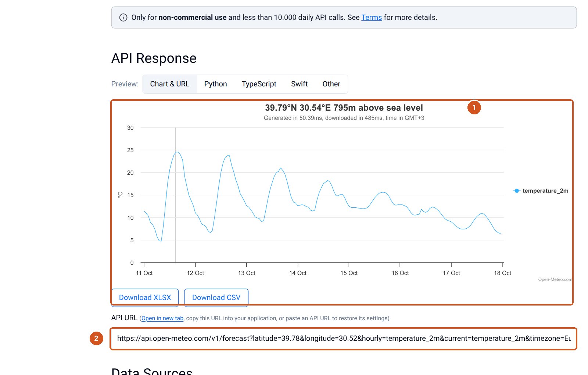Screen dimensions: 588x375
Task: Click the Download XLSX button
Action: [145, 297]
